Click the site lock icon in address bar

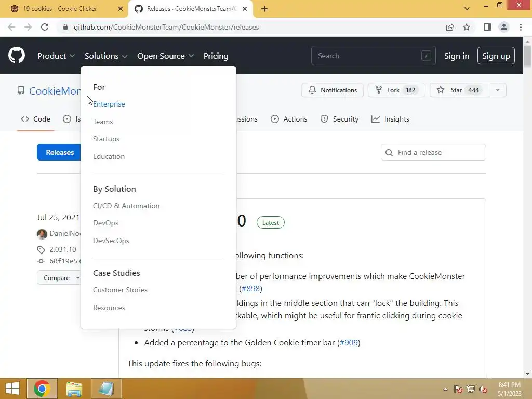65,27
